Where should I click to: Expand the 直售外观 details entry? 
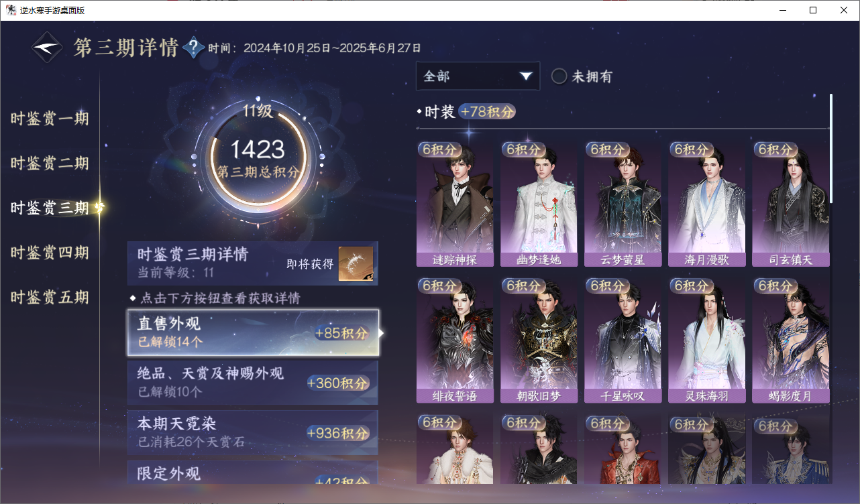click(253, 332)
